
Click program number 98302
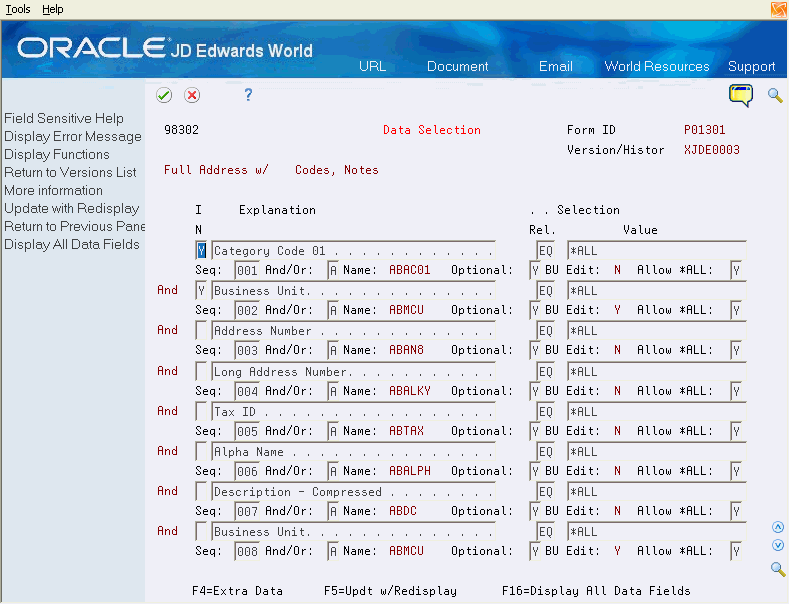pyautogui.click(x=181, y=130)
